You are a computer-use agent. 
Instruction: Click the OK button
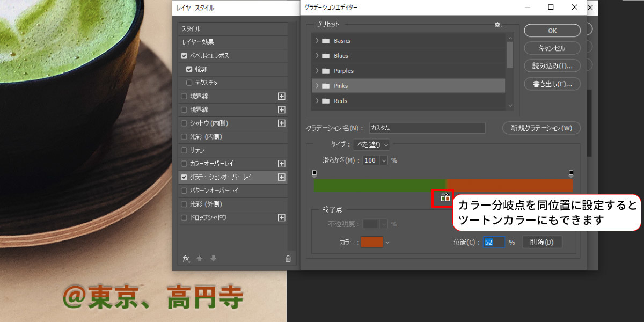pyautogui.click(x=552, y=31)
